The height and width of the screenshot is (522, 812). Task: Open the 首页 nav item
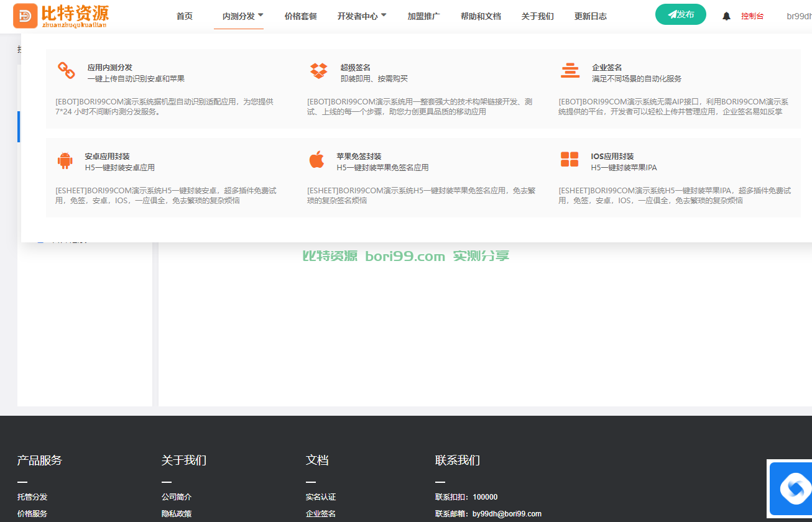(x=185, y=16)
